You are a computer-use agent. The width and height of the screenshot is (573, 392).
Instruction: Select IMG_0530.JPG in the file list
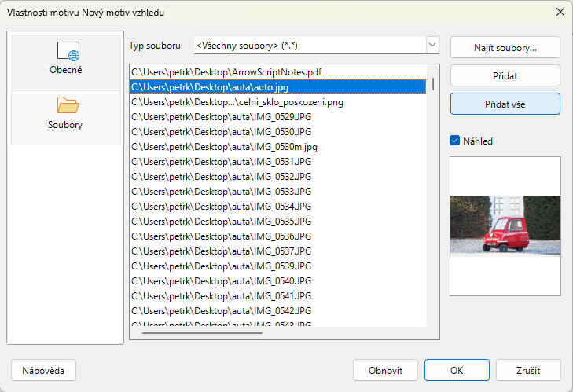pyautogui.click(x=278, y=131)
